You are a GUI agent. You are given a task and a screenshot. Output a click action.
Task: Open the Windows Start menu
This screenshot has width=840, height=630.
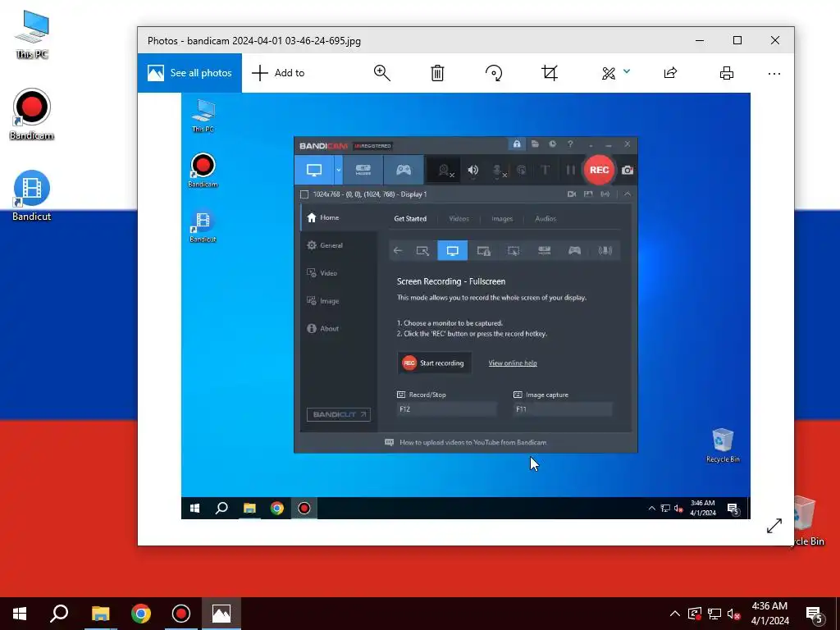pyautogui.click(x=20, y=614)
